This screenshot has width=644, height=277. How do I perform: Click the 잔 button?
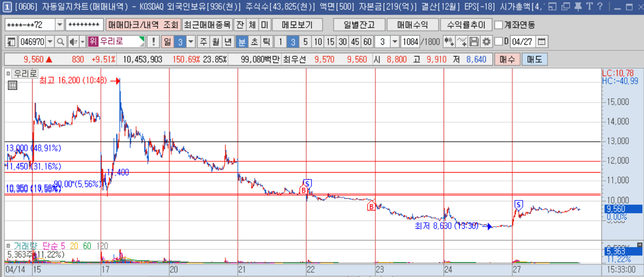pyautogui.click(x=239, y=25)
